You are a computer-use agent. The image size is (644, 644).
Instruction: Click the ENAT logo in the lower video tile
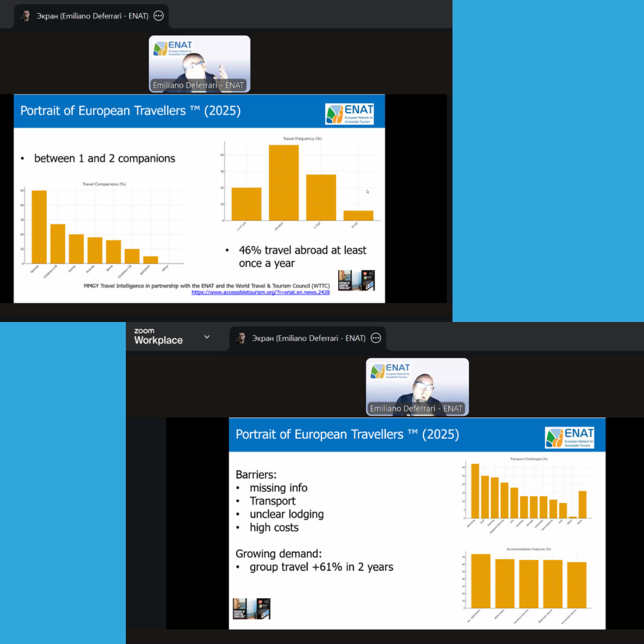click(x=390, y=371)
